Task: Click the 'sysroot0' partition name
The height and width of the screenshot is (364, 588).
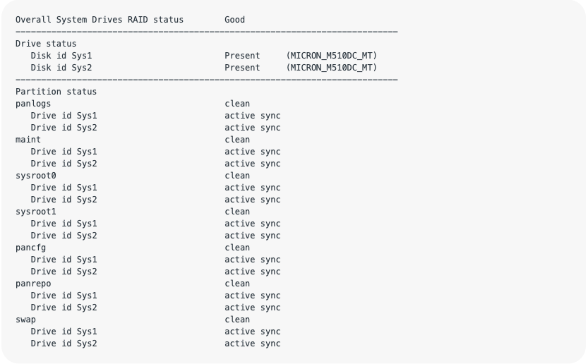Action: 36,176
